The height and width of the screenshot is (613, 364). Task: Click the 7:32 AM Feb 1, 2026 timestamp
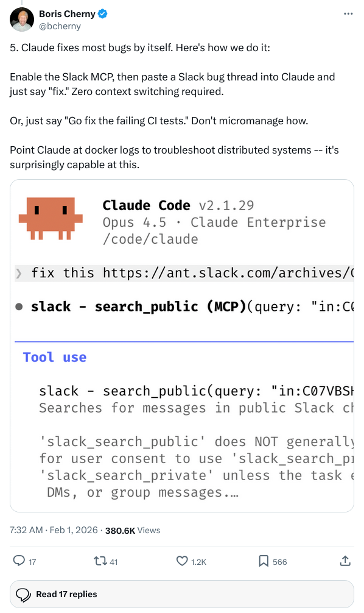coord(54,530)
